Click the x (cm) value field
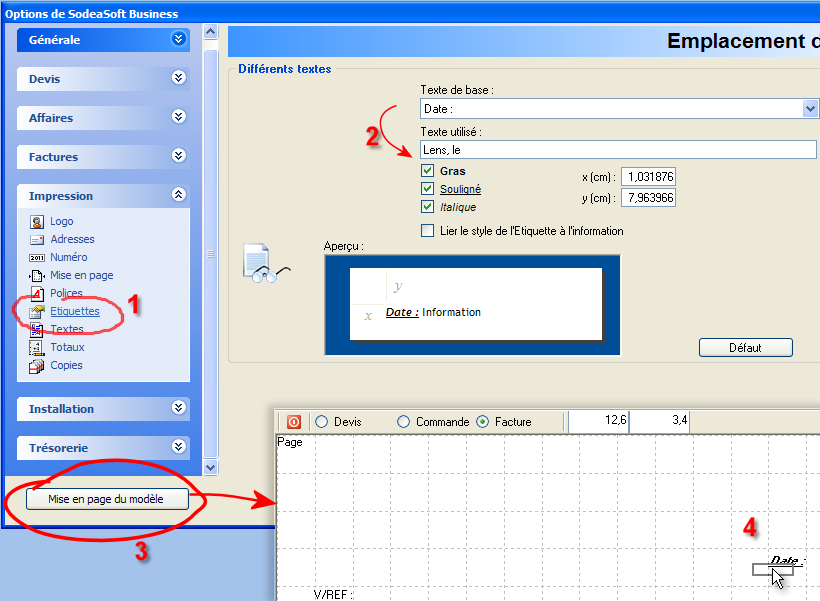Viewport: 820px width, 601px height. 648,177
